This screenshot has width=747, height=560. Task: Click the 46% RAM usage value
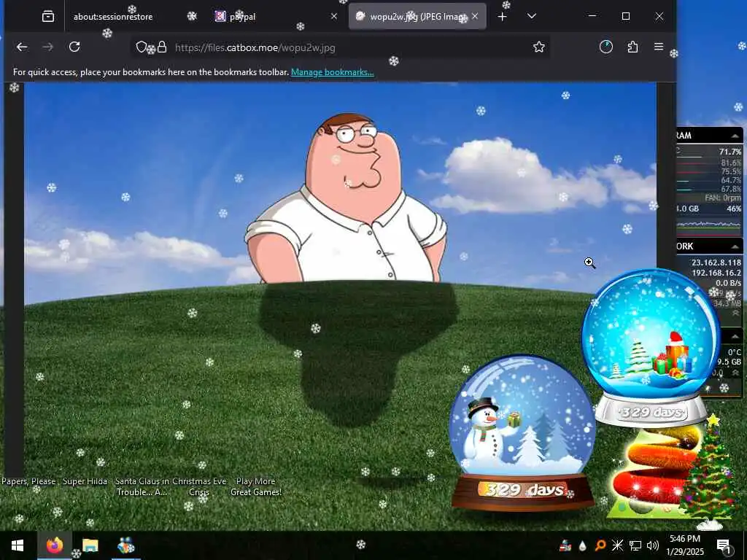click(x=734, y=209)
